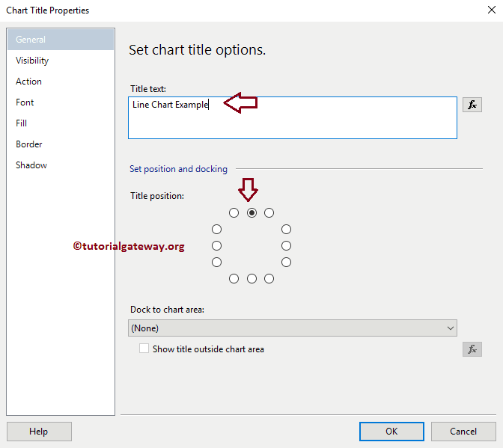
Task: Click the Help button
Action: [x=39, y=432]
